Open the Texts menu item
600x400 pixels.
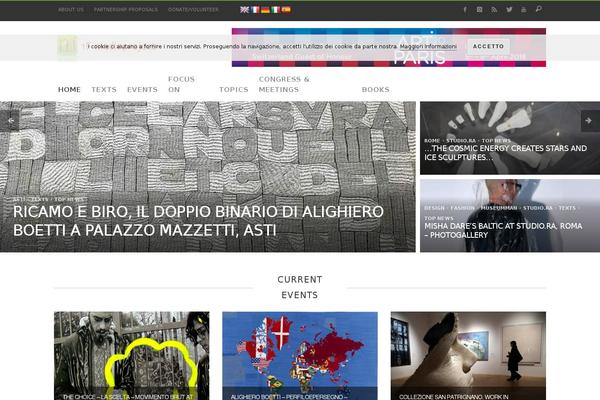[x=104, y=90]
